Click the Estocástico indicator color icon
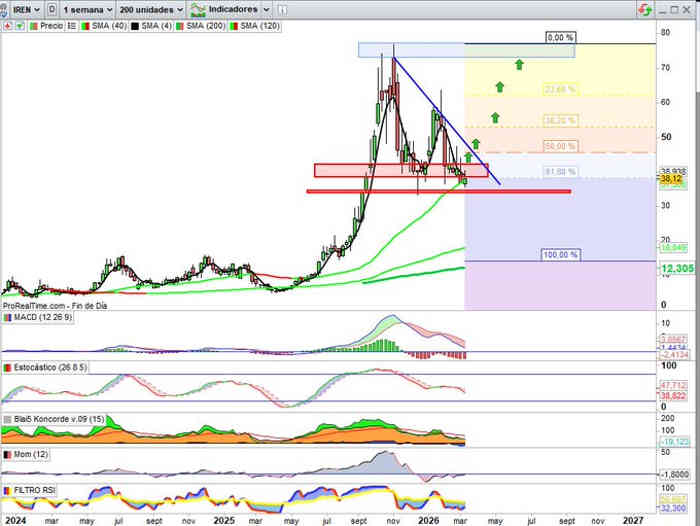The height and width of the screenshot is (526, 700). tap(8, 368)
